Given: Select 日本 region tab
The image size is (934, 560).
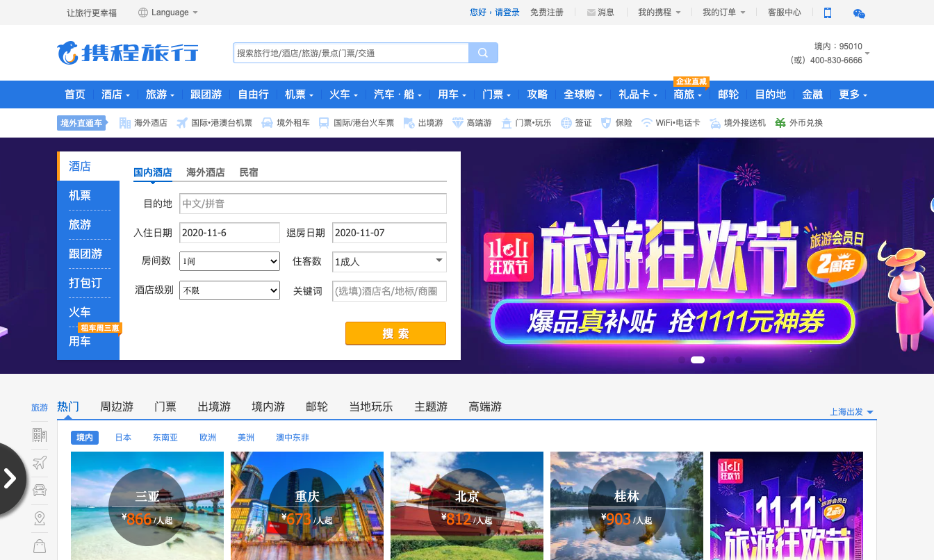Looking at the screenshot, I should tap(123, 438).
